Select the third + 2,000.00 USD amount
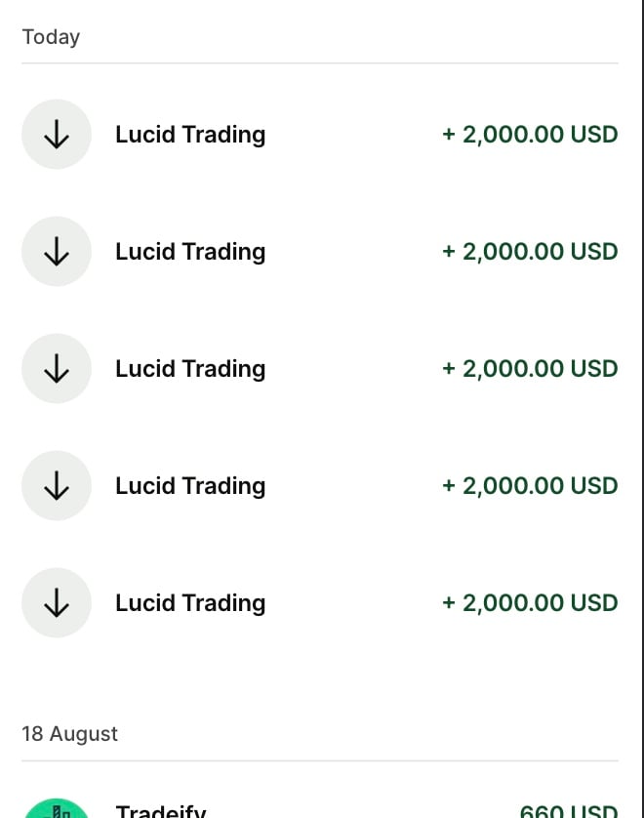The image size is (644, 818). [x=530, y=369]
